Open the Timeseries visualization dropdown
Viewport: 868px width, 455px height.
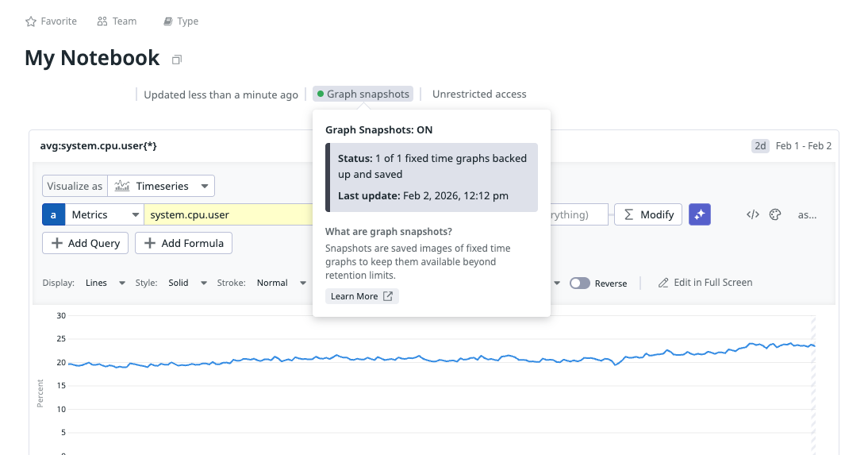[x=162, y=187]
